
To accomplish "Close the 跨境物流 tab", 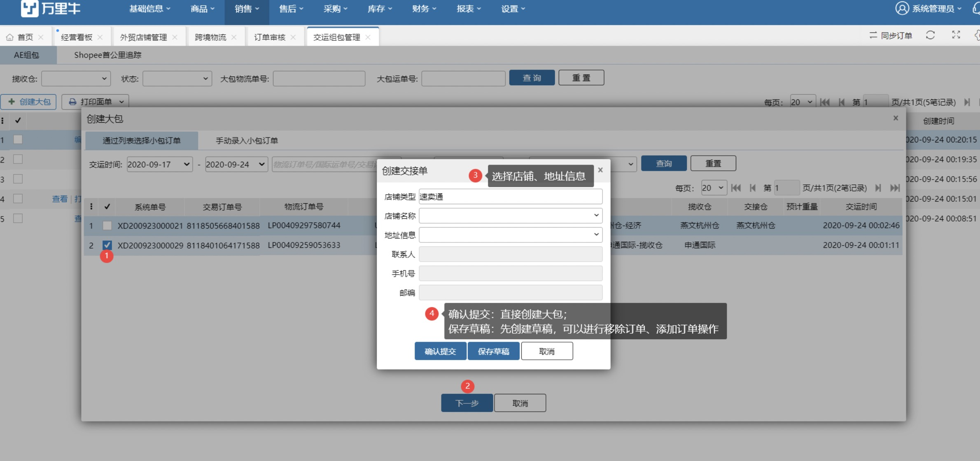I will tap(234, 37).
